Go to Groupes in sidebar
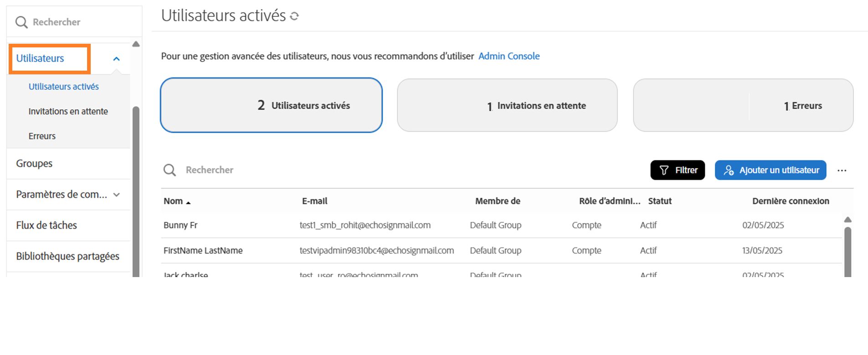 tap(34, 163)
